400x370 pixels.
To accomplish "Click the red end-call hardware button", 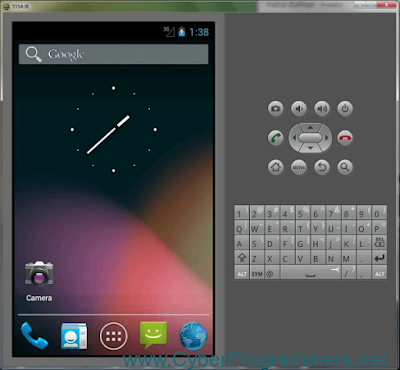I will coord(345,138).
